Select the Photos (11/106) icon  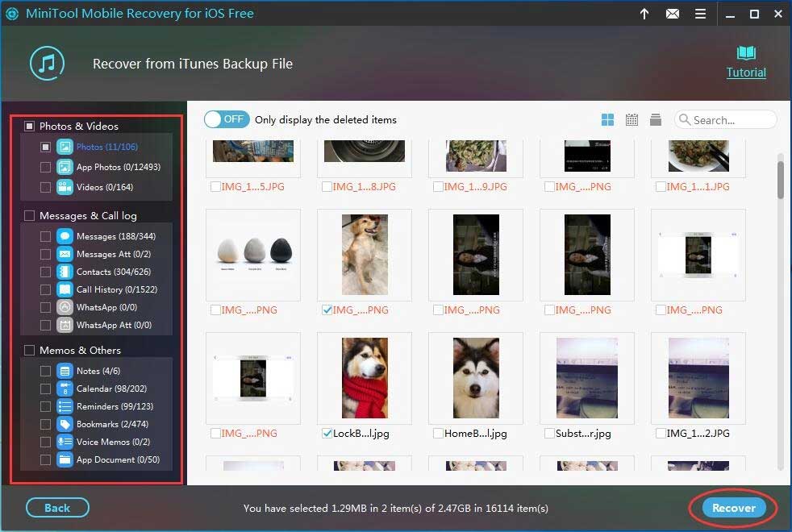pyautogui.click(x=65, y=147)
